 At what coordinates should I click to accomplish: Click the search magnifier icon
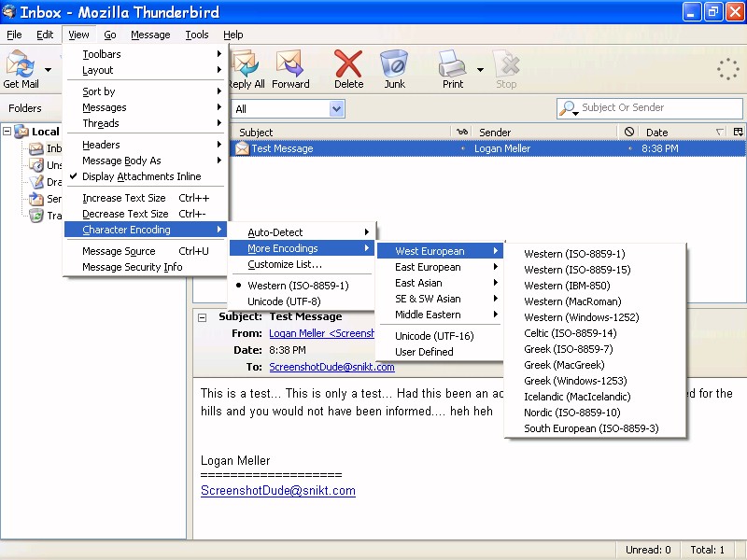click(568, 108)
